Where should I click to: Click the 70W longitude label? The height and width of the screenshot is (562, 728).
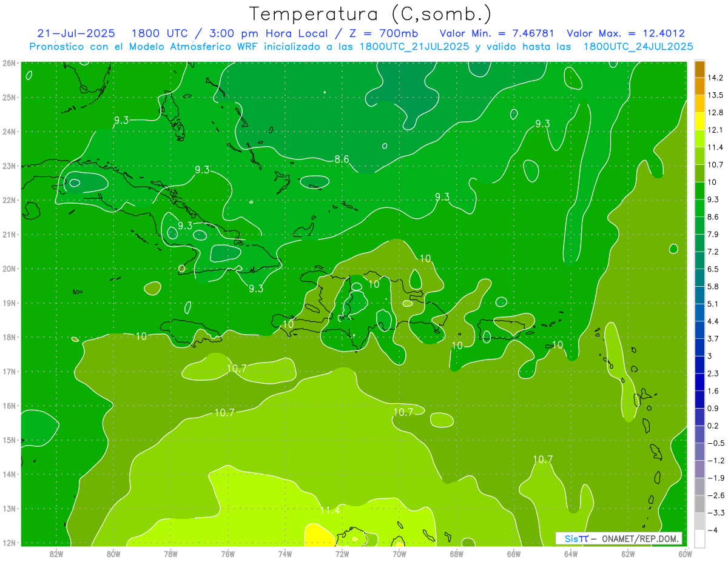(399, 554)
